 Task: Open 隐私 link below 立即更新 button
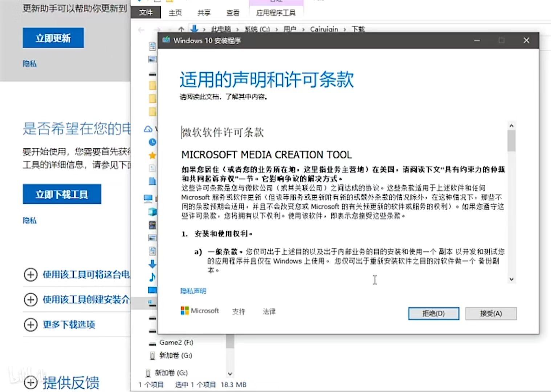click(x=29, y=64)
